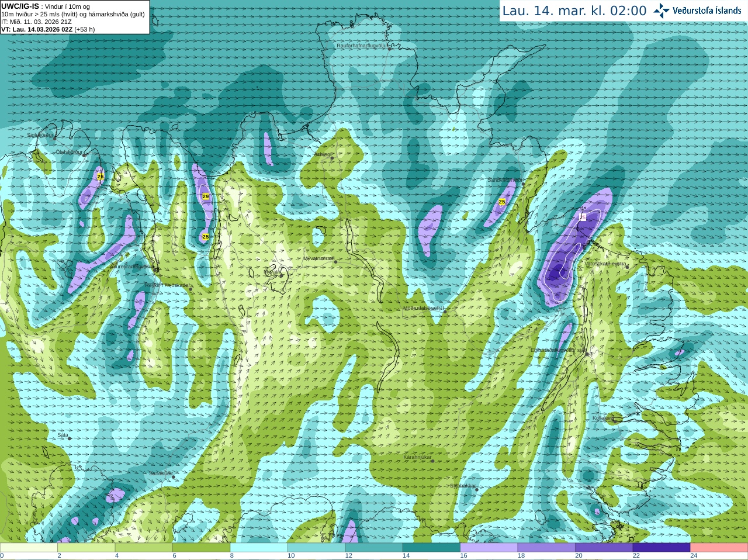Click the yellow 25 gust marker below the 29
Viewport: 748px width, 560px height.
click(205, 237)
